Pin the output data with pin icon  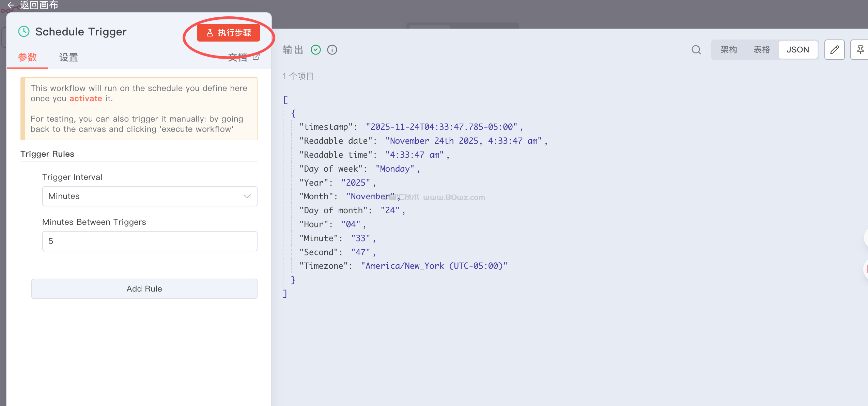(x=860, y=50)
